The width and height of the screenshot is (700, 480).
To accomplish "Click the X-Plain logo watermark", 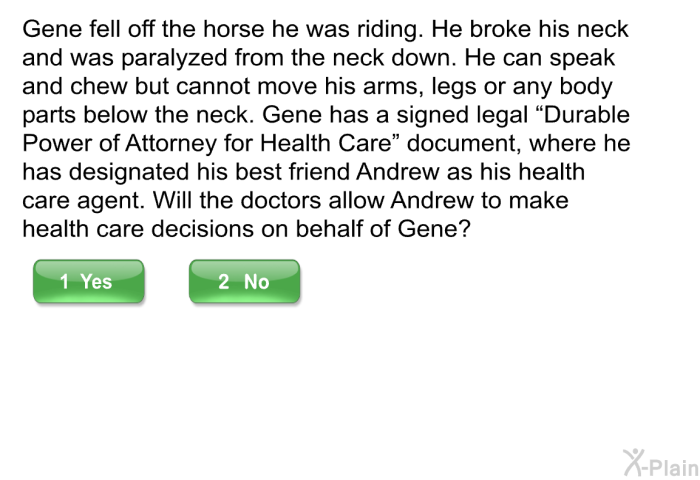I will click(661, 463).
